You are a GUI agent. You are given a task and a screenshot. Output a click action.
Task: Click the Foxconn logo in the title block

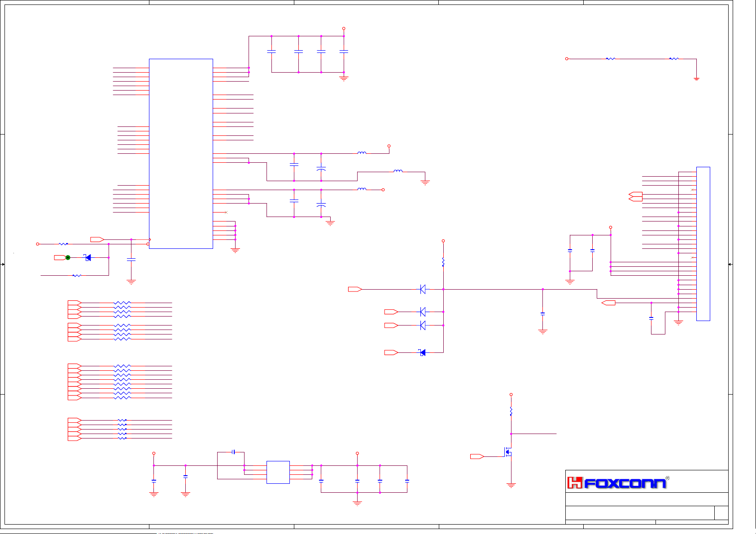pos(618,482)
